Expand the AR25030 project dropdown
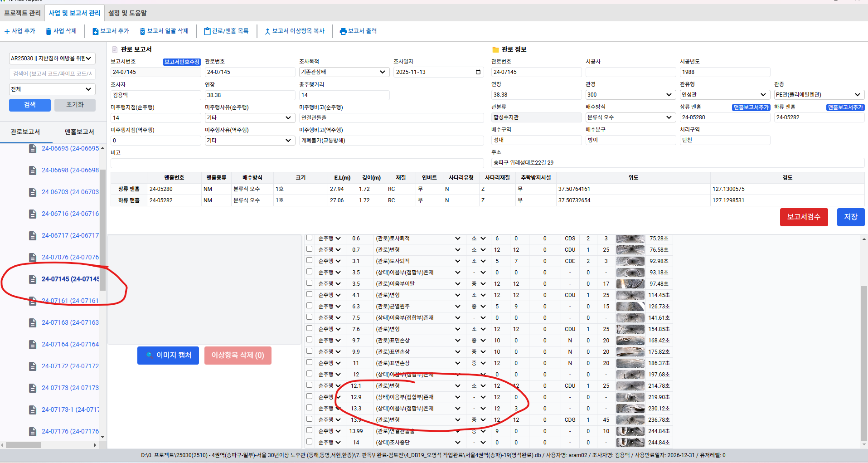This screenshot has width=868, height=463. click(89, 58)
